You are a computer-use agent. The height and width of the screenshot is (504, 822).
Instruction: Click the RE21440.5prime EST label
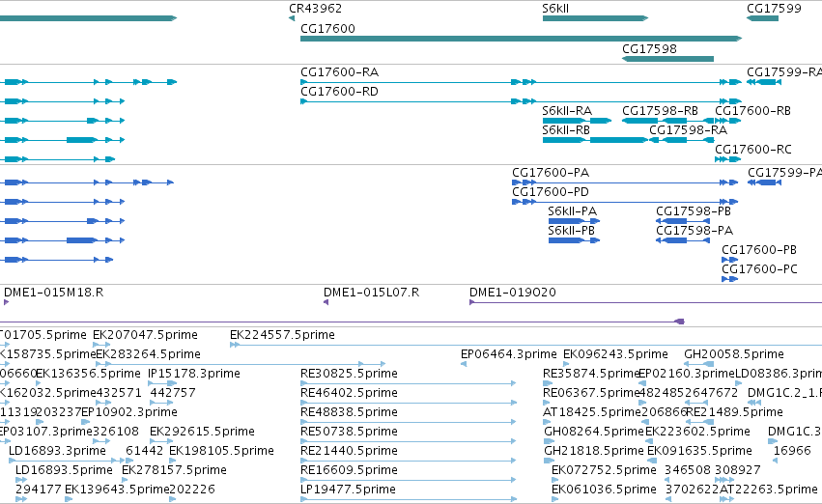click(x=349, y=451)
